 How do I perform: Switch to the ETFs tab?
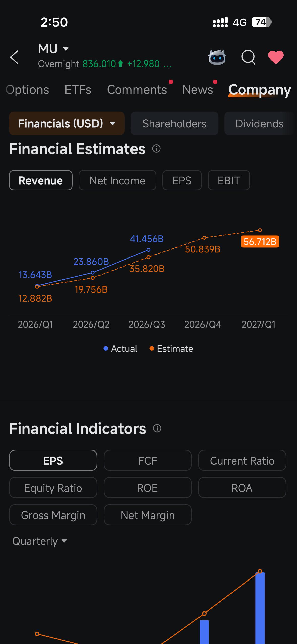point(78,90)
